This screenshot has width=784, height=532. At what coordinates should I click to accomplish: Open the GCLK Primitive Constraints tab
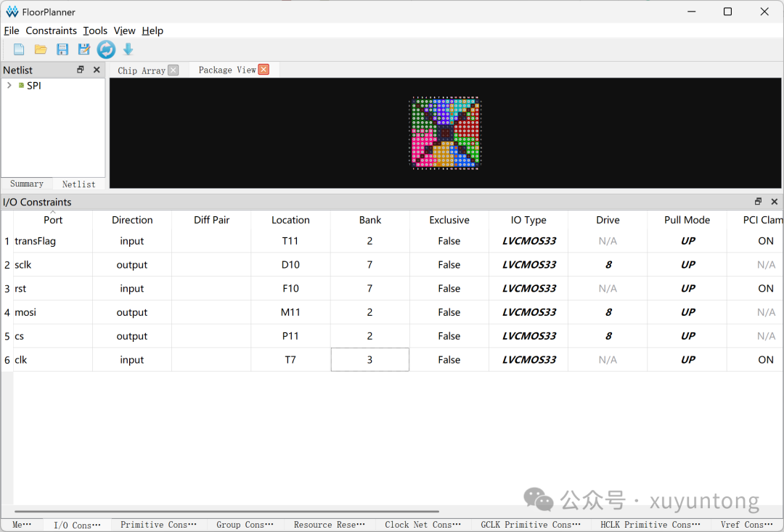(531, 525)
